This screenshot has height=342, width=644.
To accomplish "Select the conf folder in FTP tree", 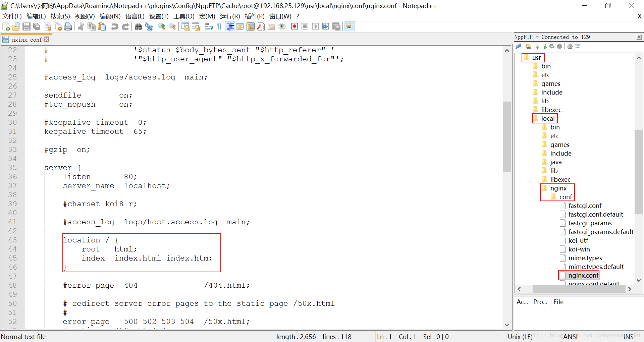I will click(x=566, y=197).
